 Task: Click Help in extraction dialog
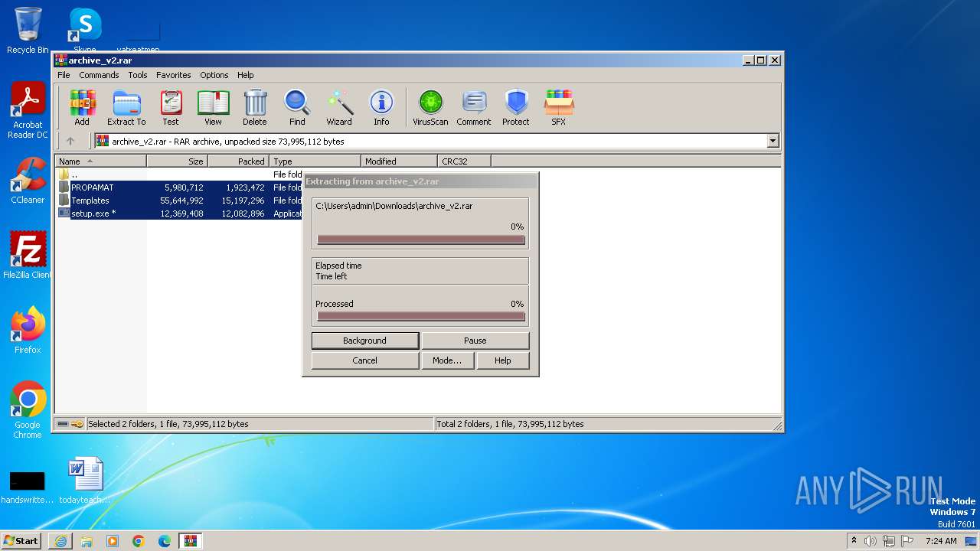coord(503,360)
